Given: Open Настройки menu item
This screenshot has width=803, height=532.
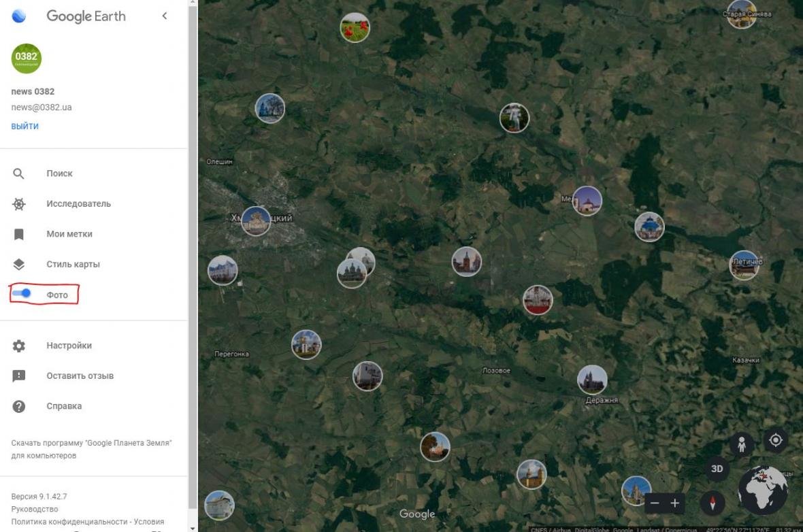Looking at the screenshot, I should (x=69, y=346).
